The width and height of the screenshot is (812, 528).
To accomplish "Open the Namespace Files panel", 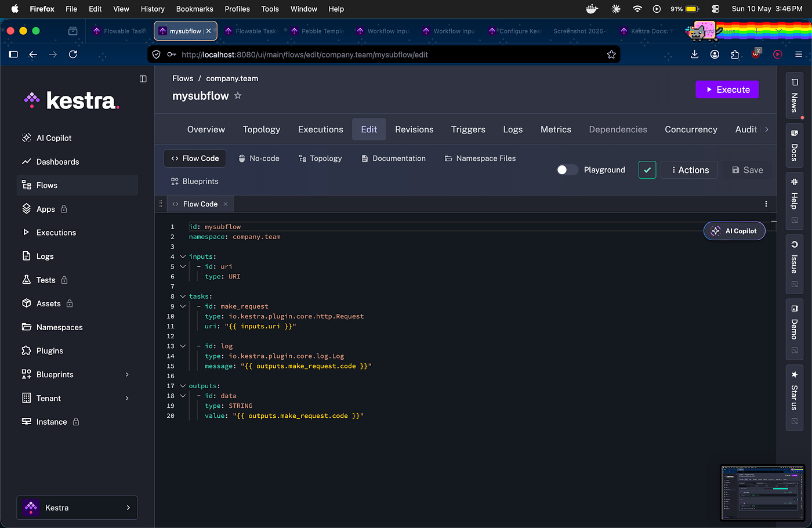I will pyautogui.click(x=480, y=158).
